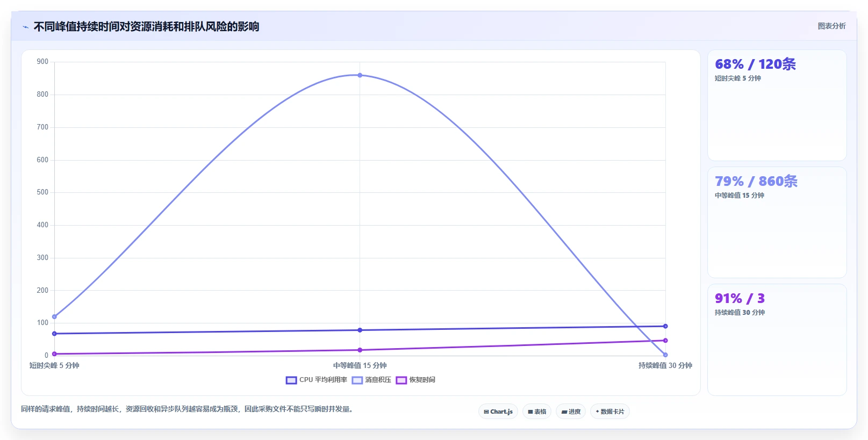Toggle the 恢复时间 legend item
This screenshot has width=868, height=440.
[x=415, y=380]
